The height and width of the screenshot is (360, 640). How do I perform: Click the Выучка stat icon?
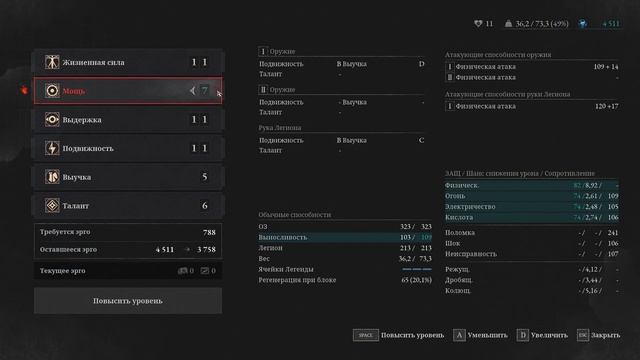52,177
